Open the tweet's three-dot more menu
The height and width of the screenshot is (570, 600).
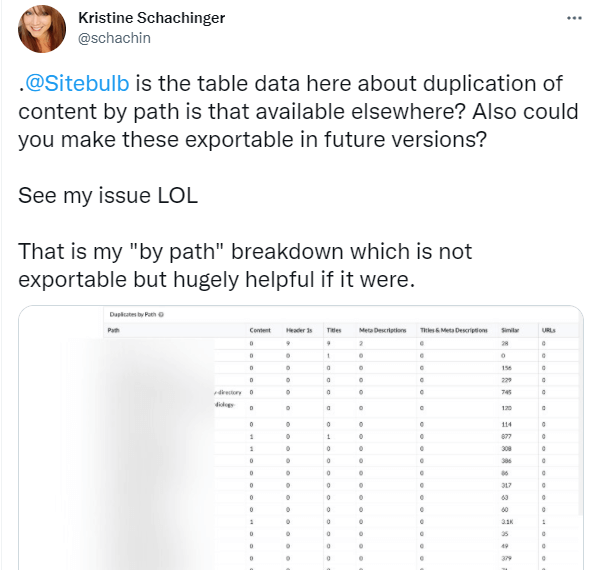tap(574, 18)
